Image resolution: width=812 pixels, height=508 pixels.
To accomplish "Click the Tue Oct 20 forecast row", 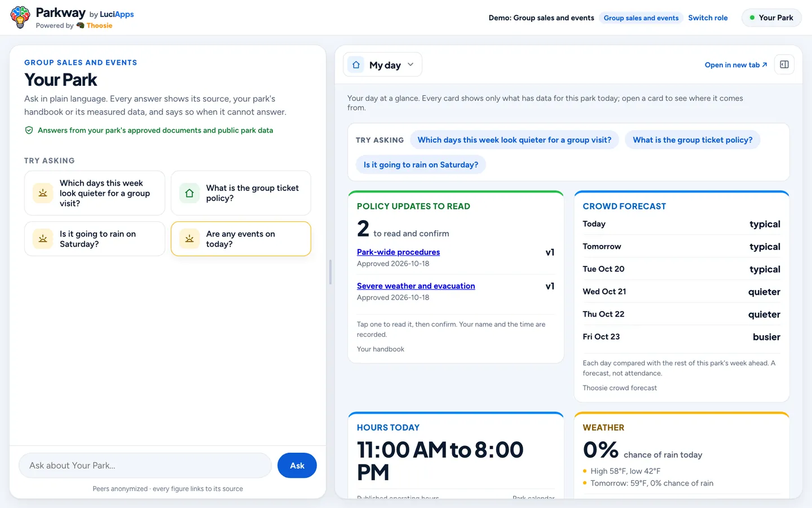I will (681, 269).
